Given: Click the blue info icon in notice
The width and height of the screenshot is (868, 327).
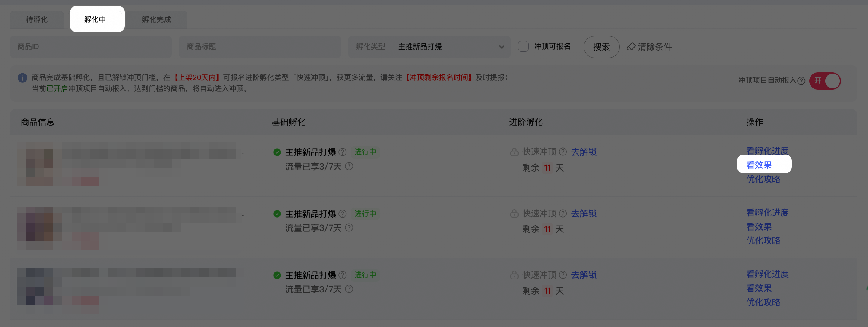Looking at the screenshot, I should point(22,78).
